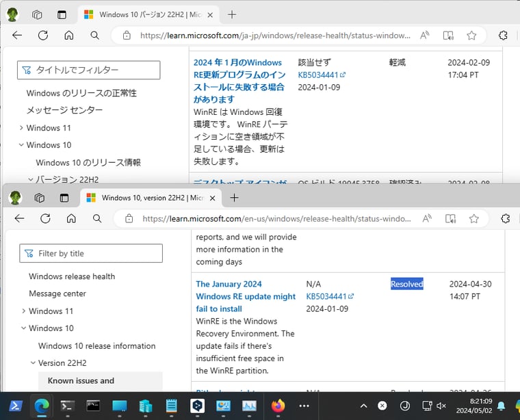Close the 'Windows 10, version 22H2' tab

213,198
